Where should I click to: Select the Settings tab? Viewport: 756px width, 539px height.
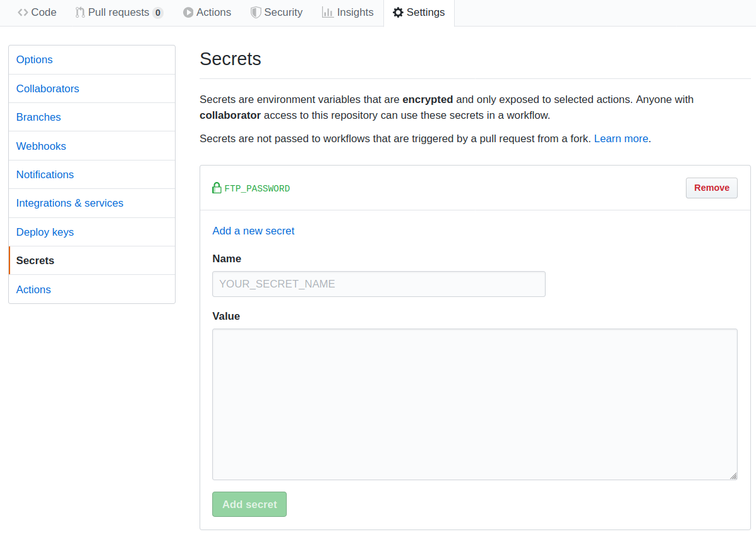(x=419, y=13)
